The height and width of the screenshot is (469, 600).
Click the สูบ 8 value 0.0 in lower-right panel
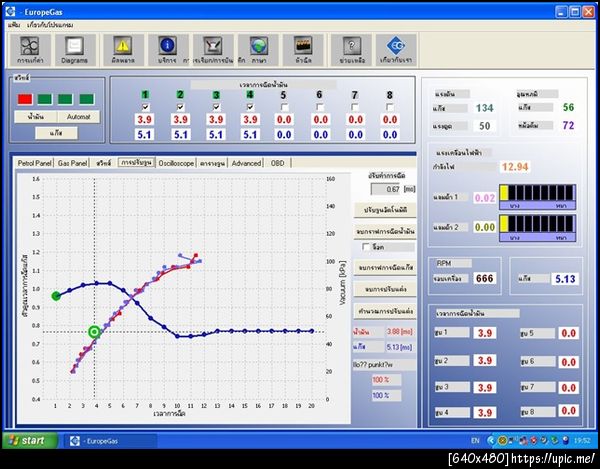pos(569,411)
